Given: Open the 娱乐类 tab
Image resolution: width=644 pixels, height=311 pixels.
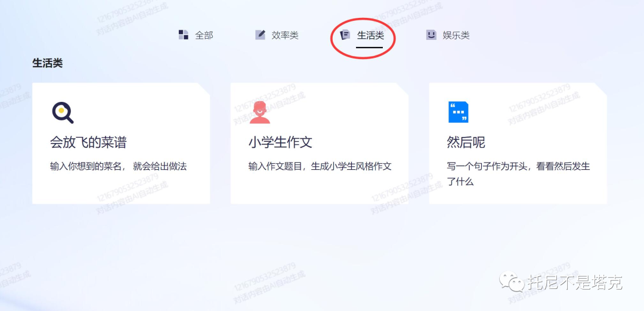Looking at the screenshot, I should (456, 36).
